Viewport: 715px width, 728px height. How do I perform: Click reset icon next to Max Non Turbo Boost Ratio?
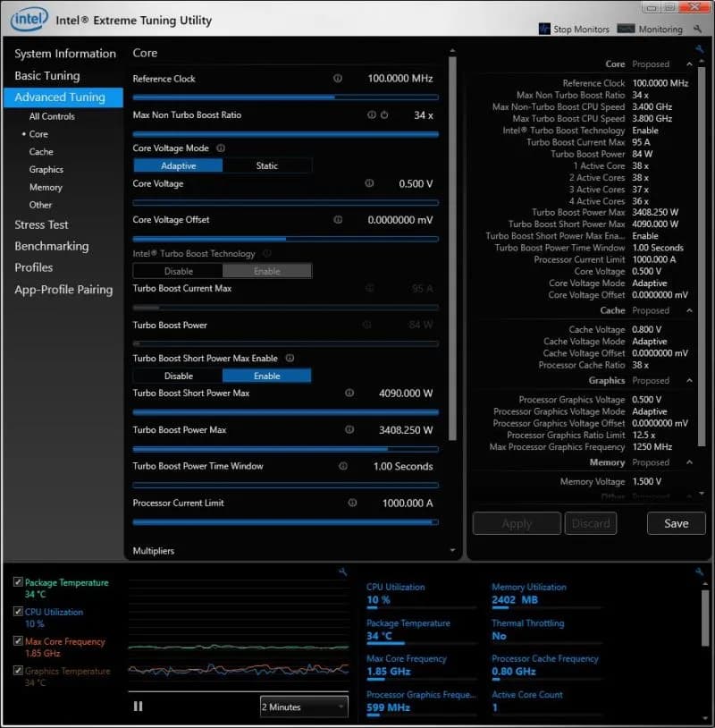384,115
